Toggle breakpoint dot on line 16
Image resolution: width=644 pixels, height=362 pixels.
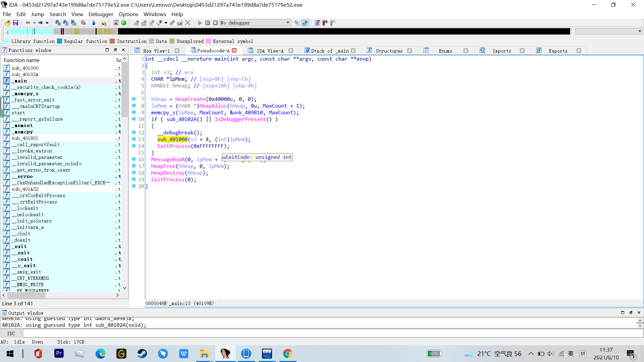[x=134, y=159]
